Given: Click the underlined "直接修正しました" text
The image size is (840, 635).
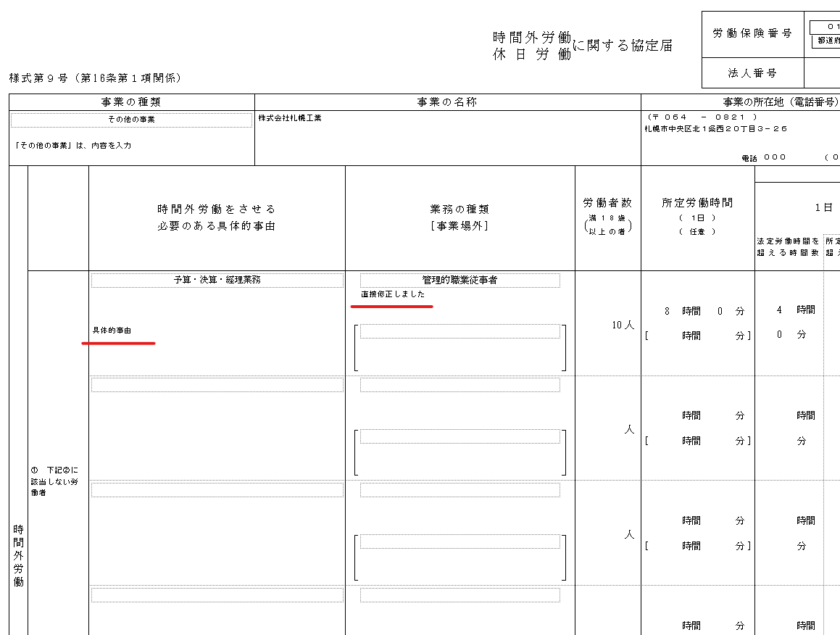Looking at the screenshot, I should (393, 294).
